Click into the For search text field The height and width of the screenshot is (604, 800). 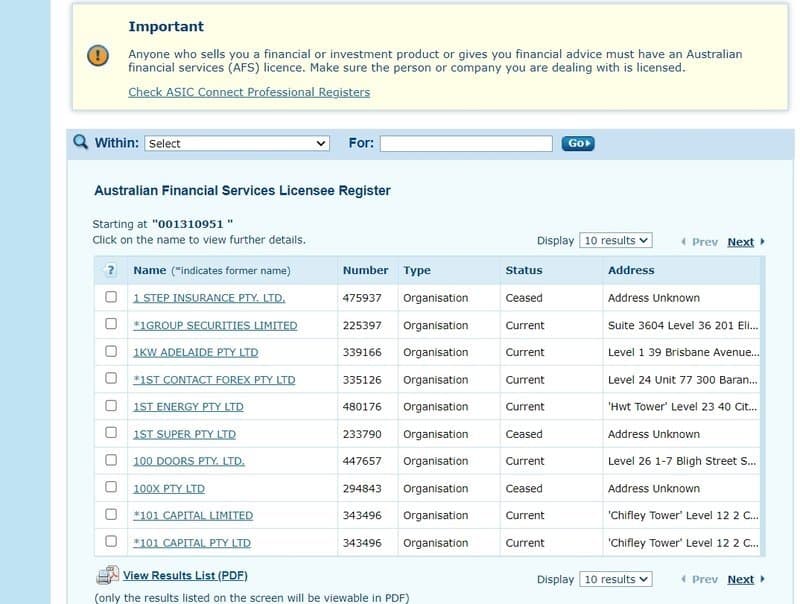pyautogui.click(x=466, y=143)
